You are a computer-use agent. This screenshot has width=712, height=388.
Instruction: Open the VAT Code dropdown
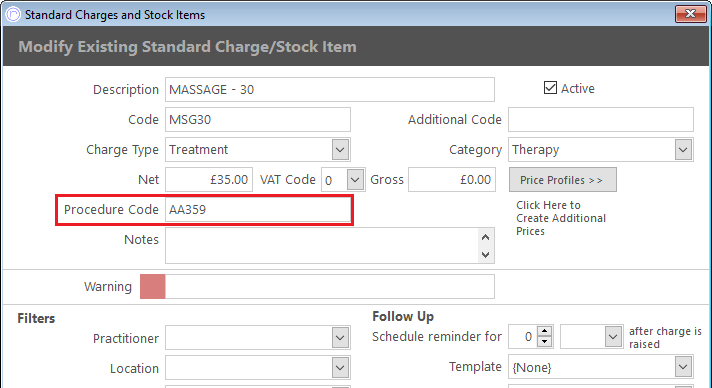[355, 179]
